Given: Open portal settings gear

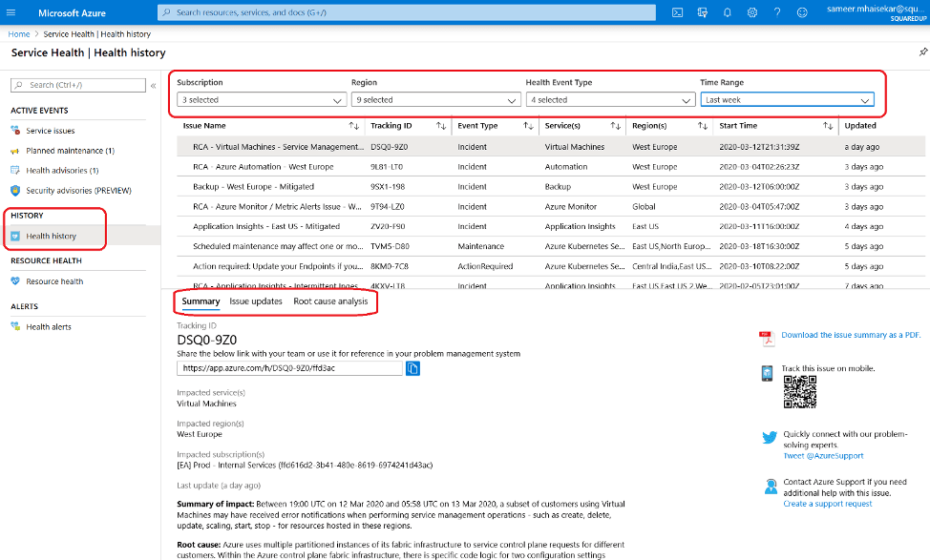Looking at the screenshot, I should point(752,12).
